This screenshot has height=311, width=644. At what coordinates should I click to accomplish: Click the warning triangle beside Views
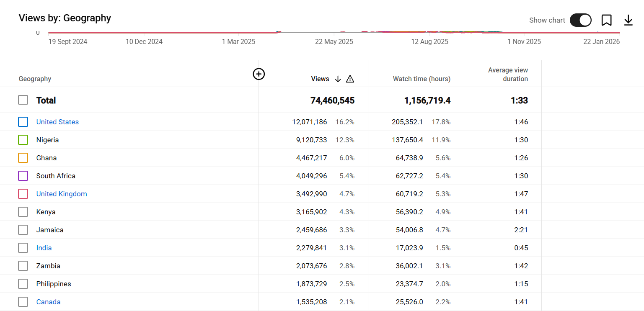coord(350,79)
